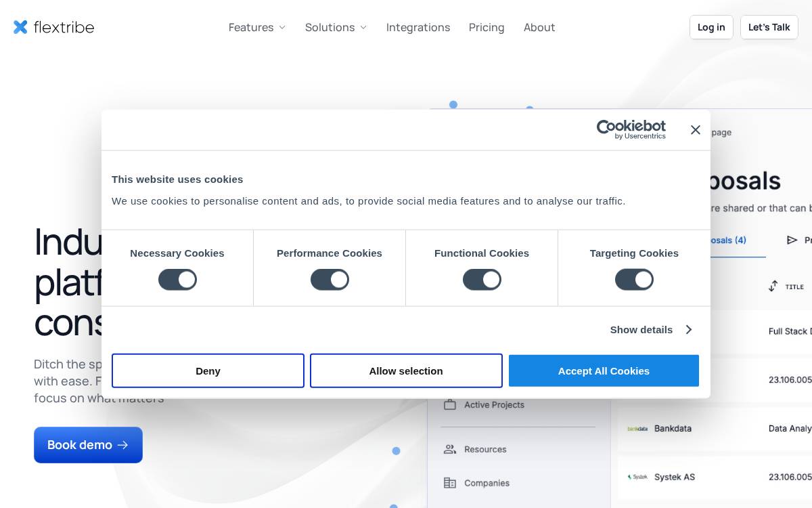Deny all cookies
Viewport: 812px width, 508px height.
[x=208, y=371]
